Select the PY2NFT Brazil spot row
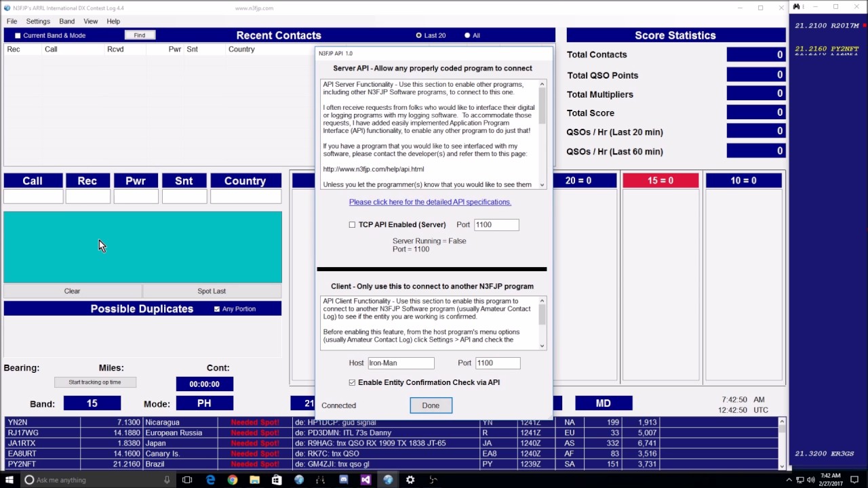 coord(392,464)
